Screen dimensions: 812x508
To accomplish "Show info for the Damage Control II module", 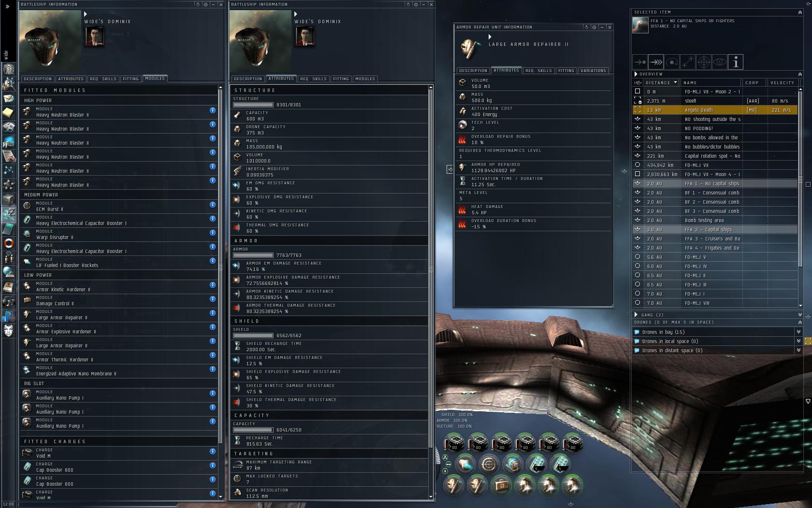I will pos(213,299).
